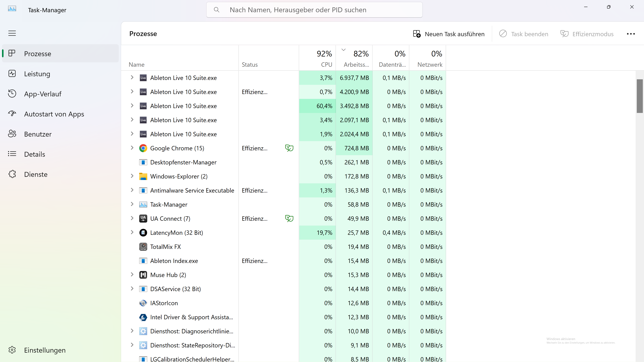Open Autostart von Apps page
The width and height of the screenshot is (644, 362).
point(60,114)
